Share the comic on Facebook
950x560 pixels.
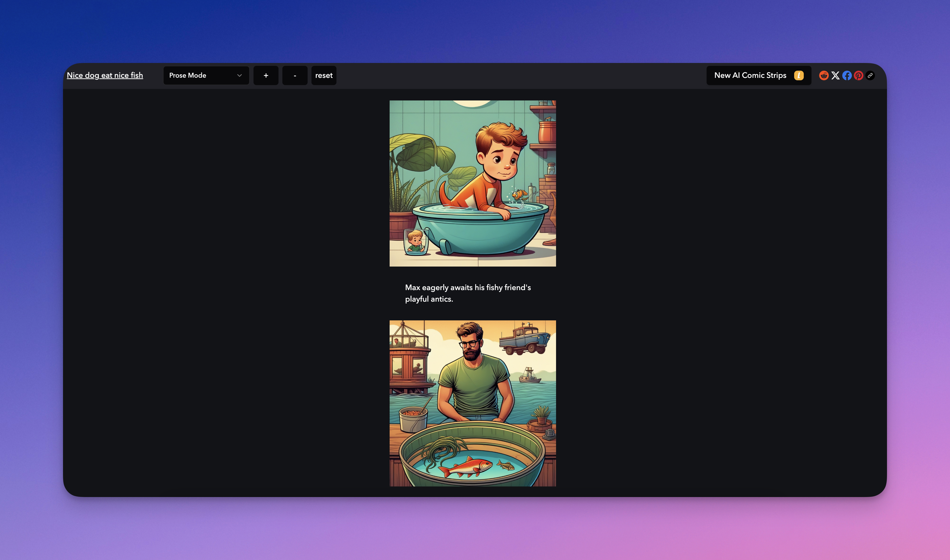tap(847, 75)
